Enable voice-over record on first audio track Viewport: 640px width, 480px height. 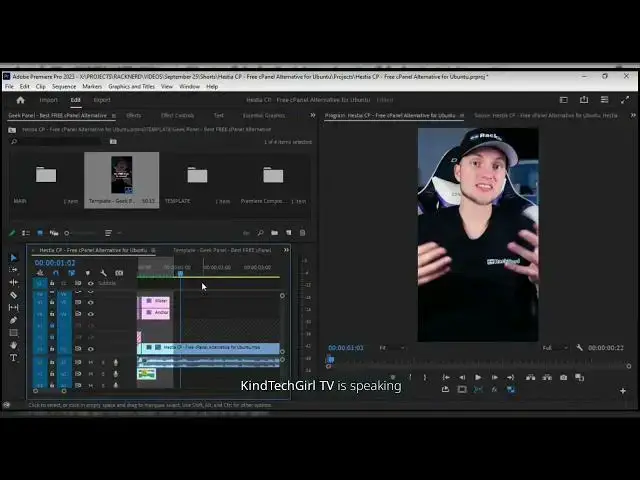click(x=116, y=362)
